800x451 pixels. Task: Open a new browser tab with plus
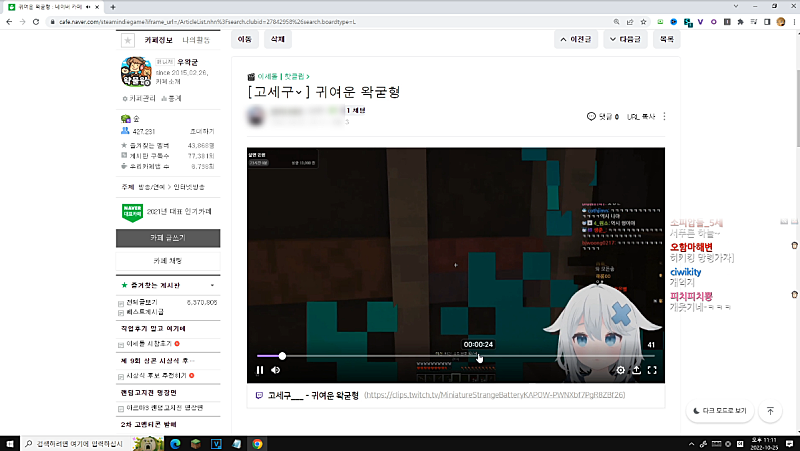(113, 7)
